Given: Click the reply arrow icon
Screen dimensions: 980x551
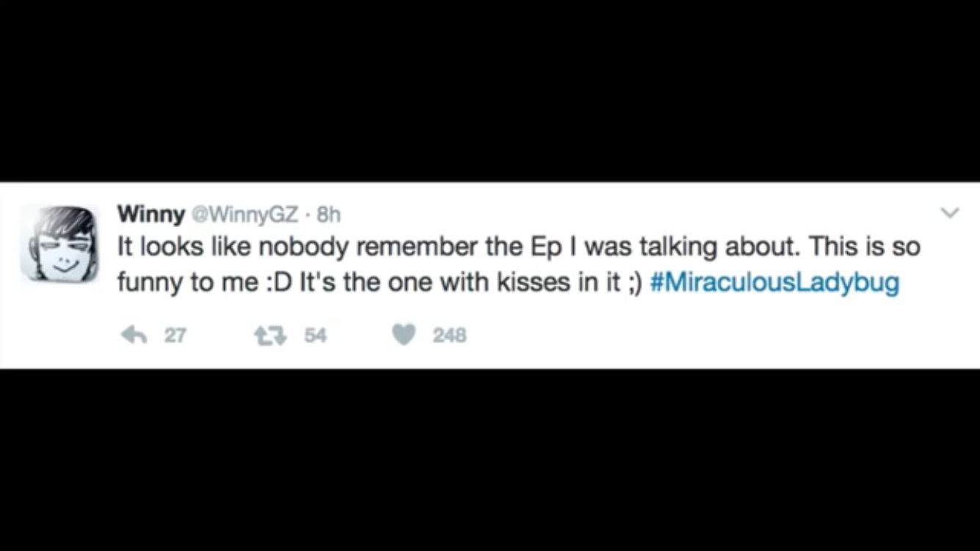Looking at the screenshot, I should 132,336.
